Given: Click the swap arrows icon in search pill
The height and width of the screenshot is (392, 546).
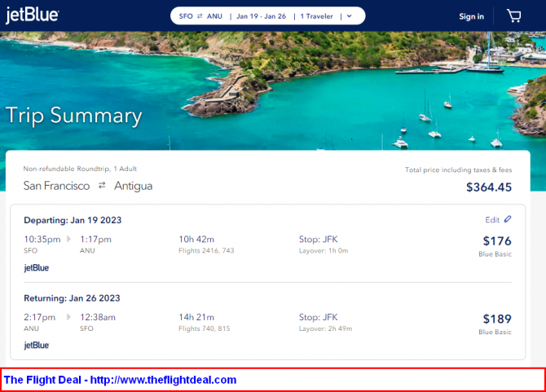Looking at the screenshot, I should pyautogui.click(x=200, y=16).
